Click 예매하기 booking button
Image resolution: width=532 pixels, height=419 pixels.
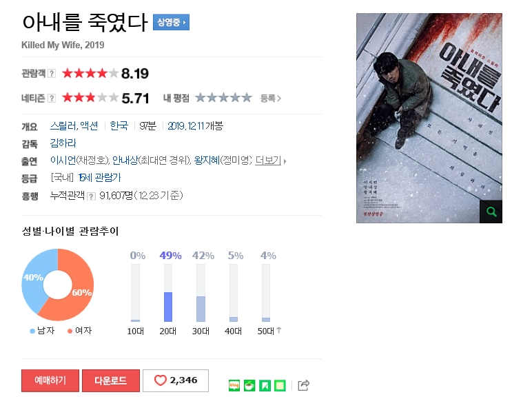pyautogui.click(x=50, y=380)
